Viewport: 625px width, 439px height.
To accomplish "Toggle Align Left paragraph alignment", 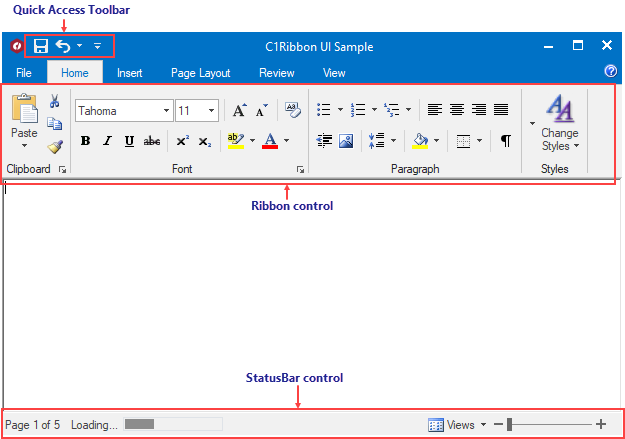I will (x=435, y=110).
